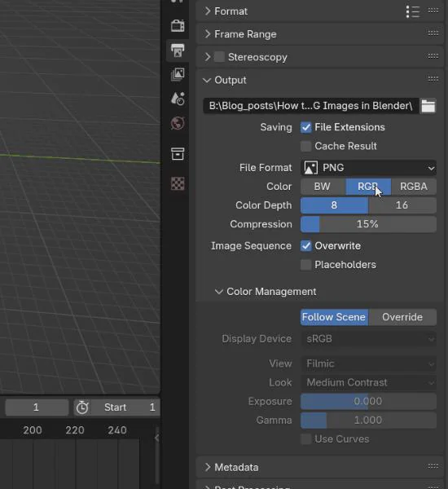This screenshot has width=448, height=489.
Task: Open the Look Medium Contrast dropdown
Action: pyautogui.click(x=368, y=383)
